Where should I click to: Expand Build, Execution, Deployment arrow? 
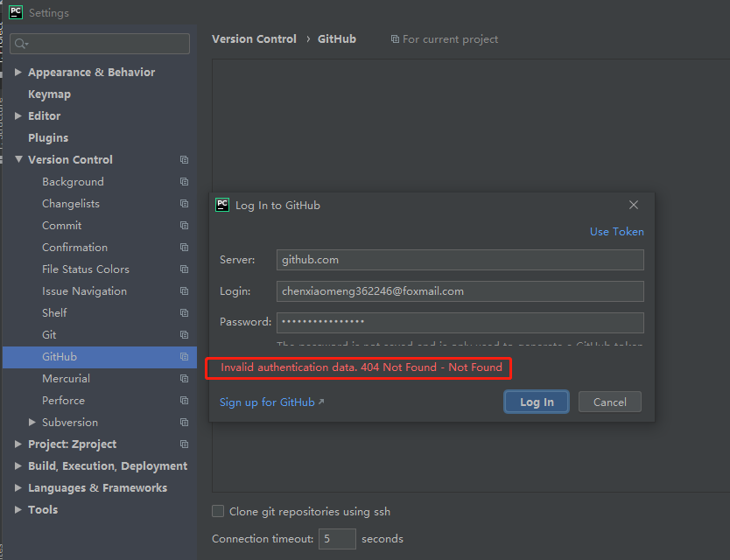click(18, 466)
